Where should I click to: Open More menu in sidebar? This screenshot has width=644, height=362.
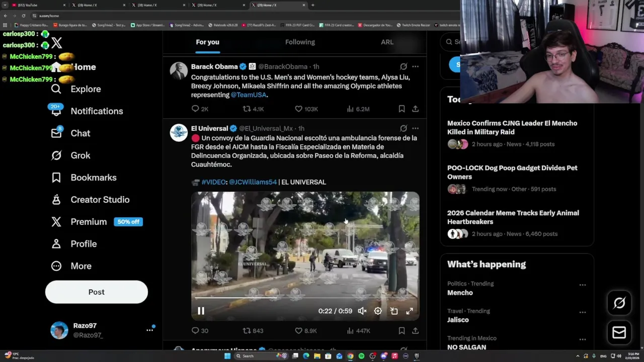point(71,266)
